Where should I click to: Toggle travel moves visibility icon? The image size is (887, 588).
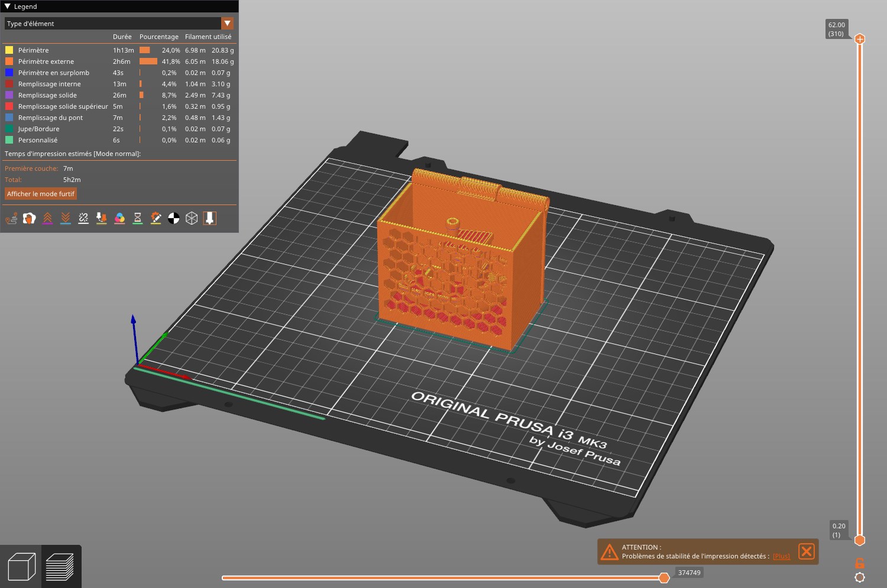11,219
